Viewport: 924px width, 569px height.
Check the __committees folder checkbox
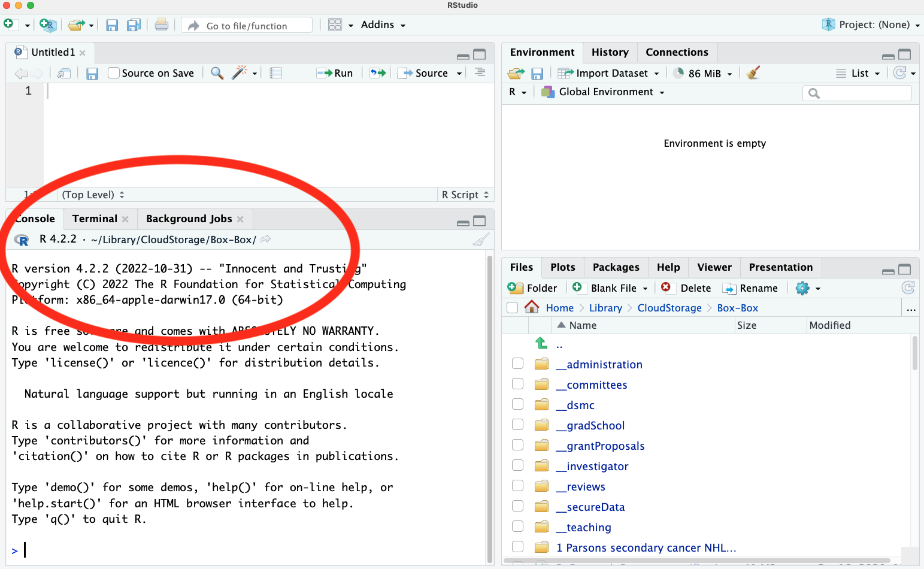[x=518, y=384]
